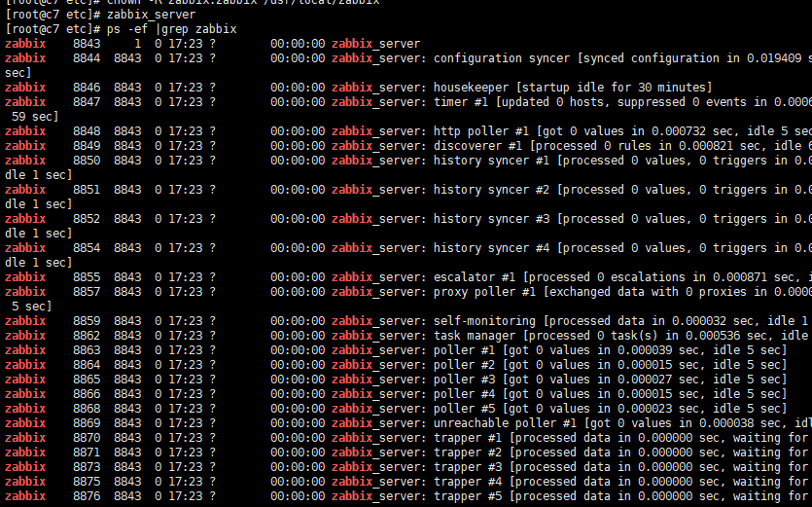Click PID 8862 of the task manager
The image size is (812, 507).
[x=87, y=336]
